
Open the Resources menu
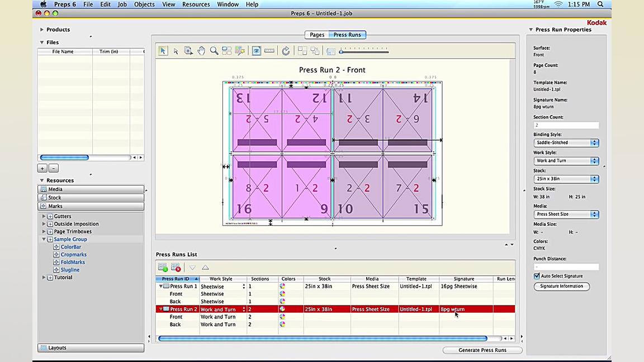(196, 4)
